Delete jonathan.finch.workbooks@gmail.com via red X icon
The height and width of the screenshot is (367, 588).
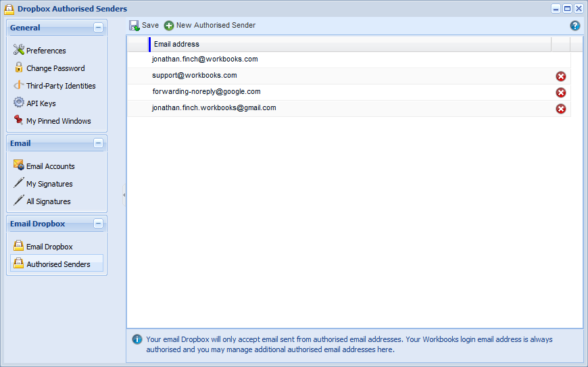pyautogui.click(x=560, y=109)
